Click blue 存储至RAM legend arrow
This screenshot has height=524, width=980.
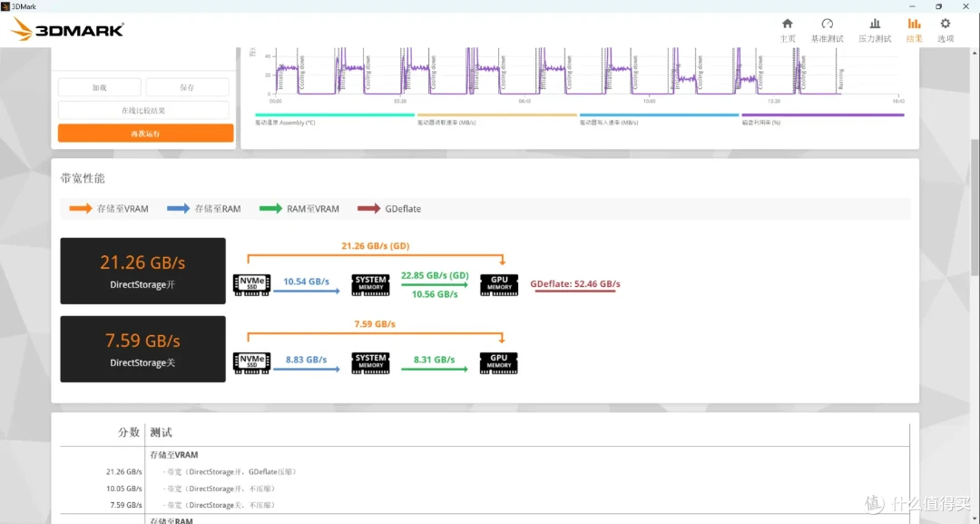coord(178,208)
